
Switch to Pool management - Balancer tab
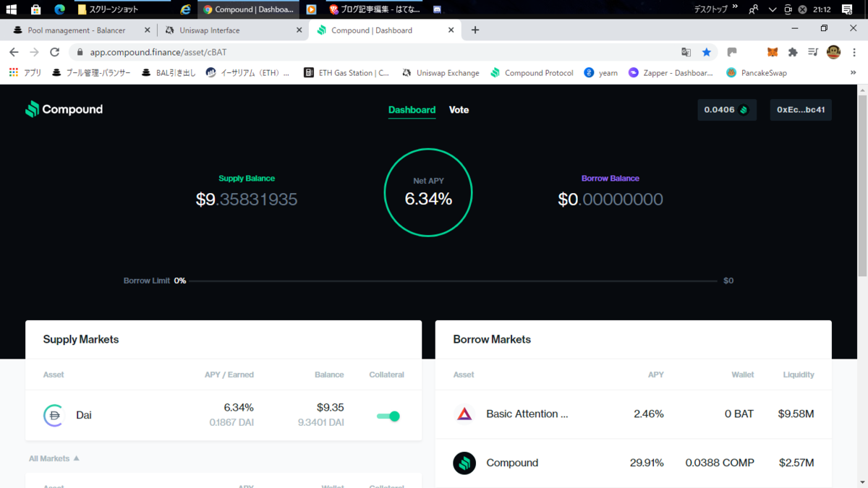(77, 30)
